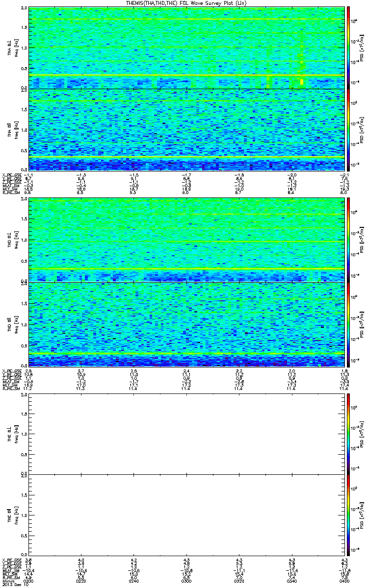Click the color bar beside THA BL panel
The height and width of the screenshot is (588, 368).
point(348,48)
